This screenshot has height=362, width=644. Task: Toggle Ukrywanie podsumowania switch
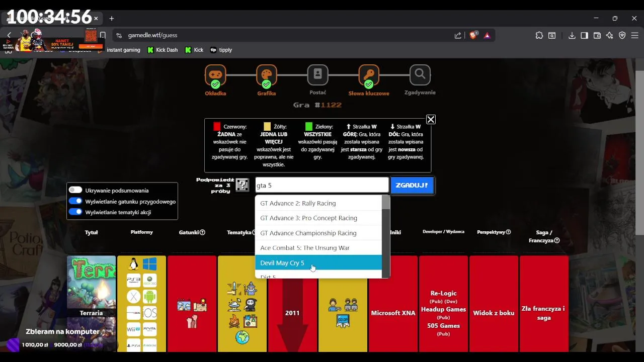click(75, 190)
